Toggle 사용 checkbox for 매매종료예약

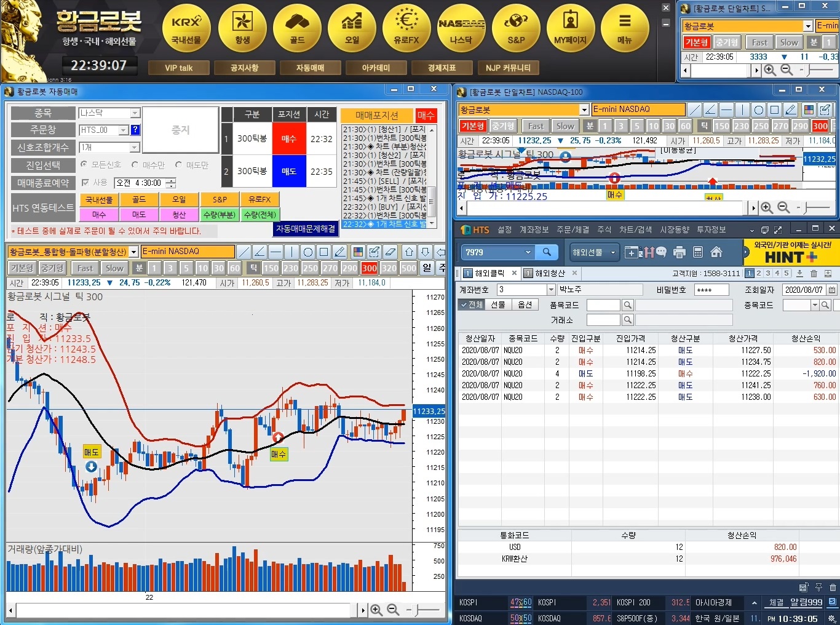[85, 183]
